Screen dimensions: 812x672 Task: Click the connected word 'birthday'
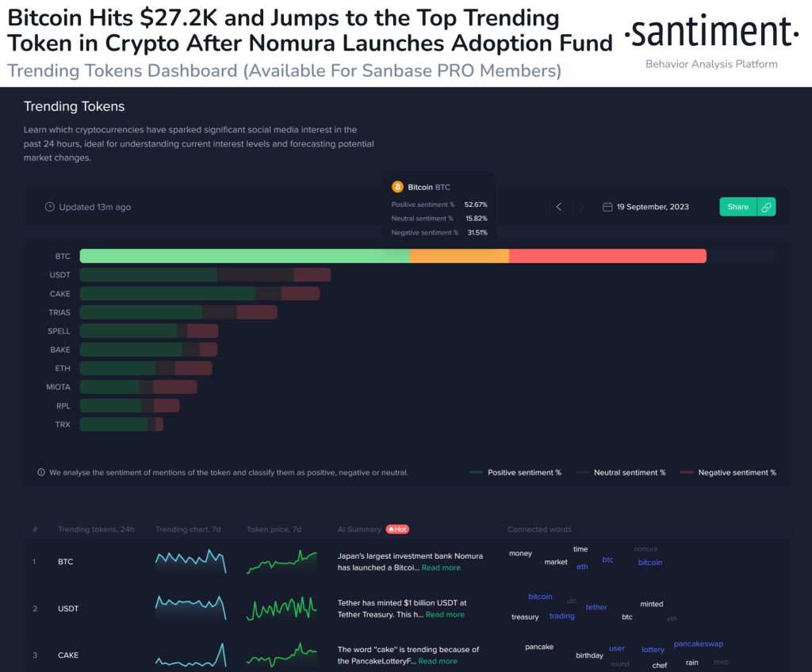[x=589, y=655]
